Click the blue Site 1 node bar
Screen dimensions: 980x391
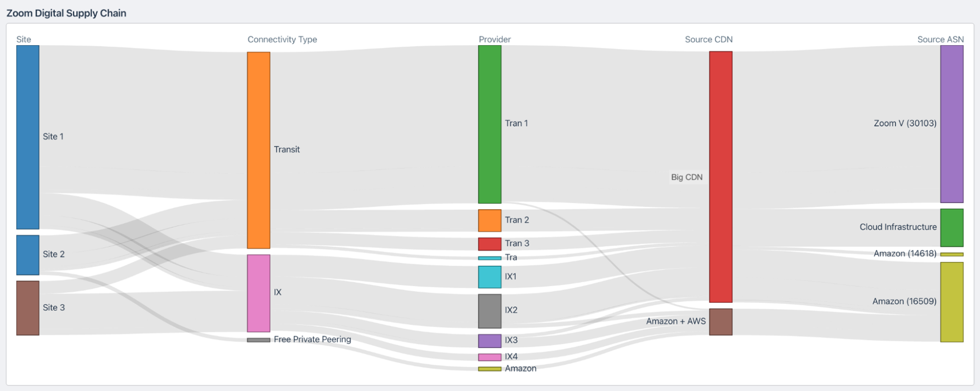point(28,137)
